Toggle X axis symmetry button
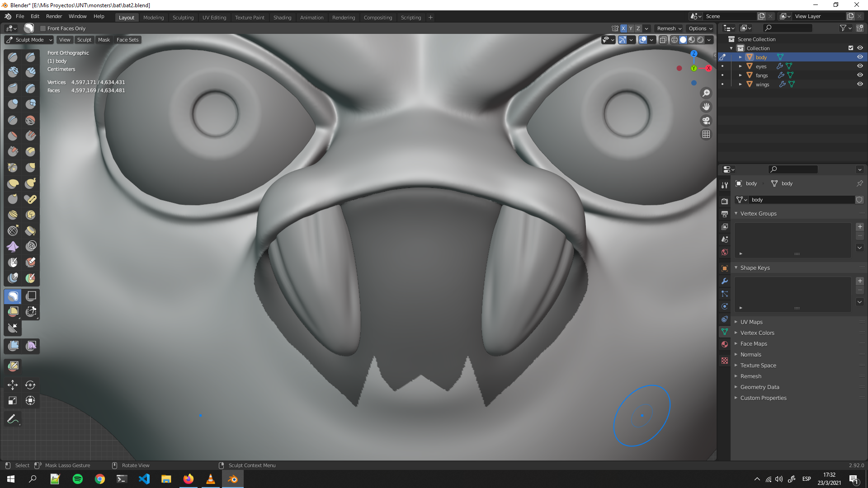Image resolution: width=868 pixels, height=488 pixels. (x=623, y=28)
